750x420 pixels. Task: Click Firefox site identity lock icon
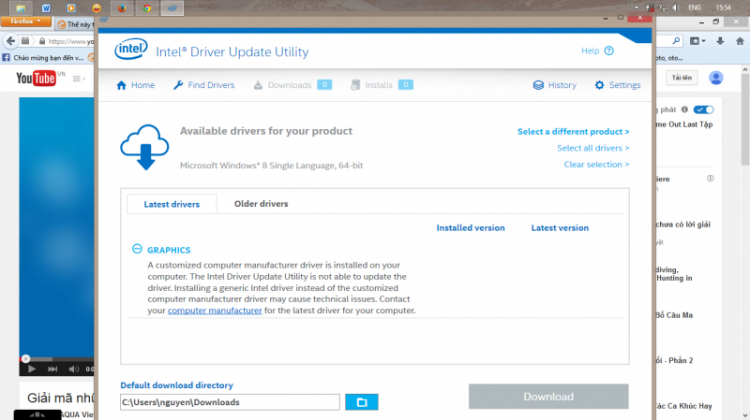pyautogui.click(x=42, y=41)
